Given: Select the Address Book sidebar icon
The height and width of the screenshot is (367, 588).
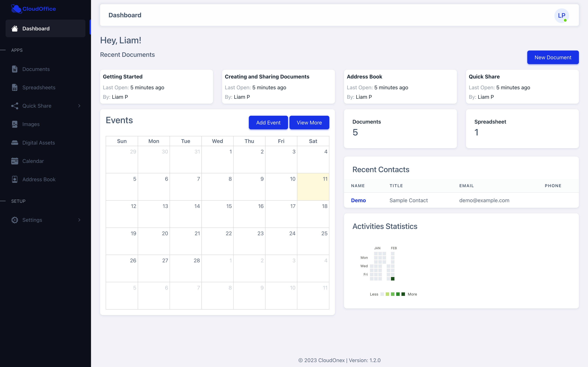Looking at the screenshot, I should [15, 179].
